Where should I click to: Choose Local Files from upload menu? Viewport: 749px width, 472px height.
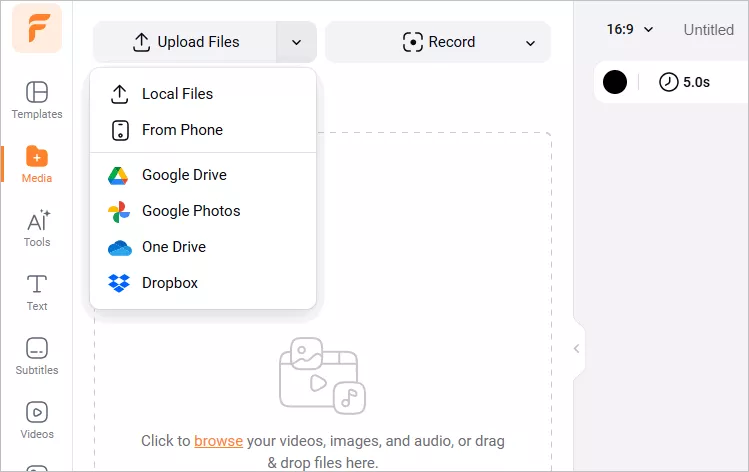point(203,94)
